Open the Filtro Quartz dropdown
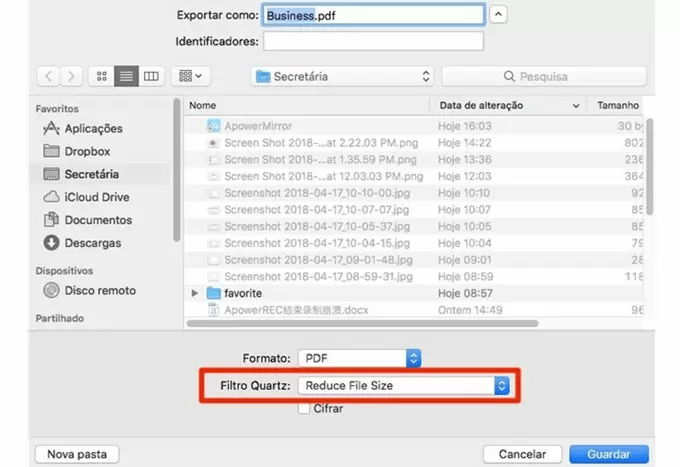This screenshot has width=680, height=467. [406, 385]
